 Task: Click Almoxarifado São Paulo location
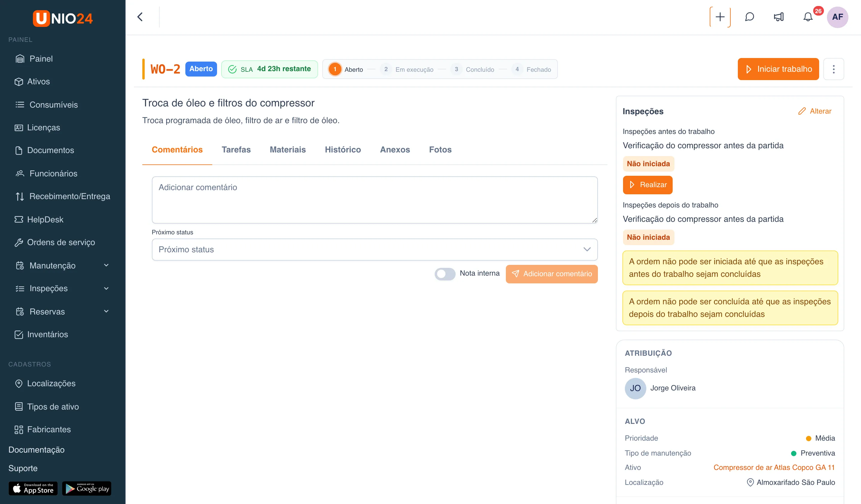pyautogui.click(x=791, y=482)
